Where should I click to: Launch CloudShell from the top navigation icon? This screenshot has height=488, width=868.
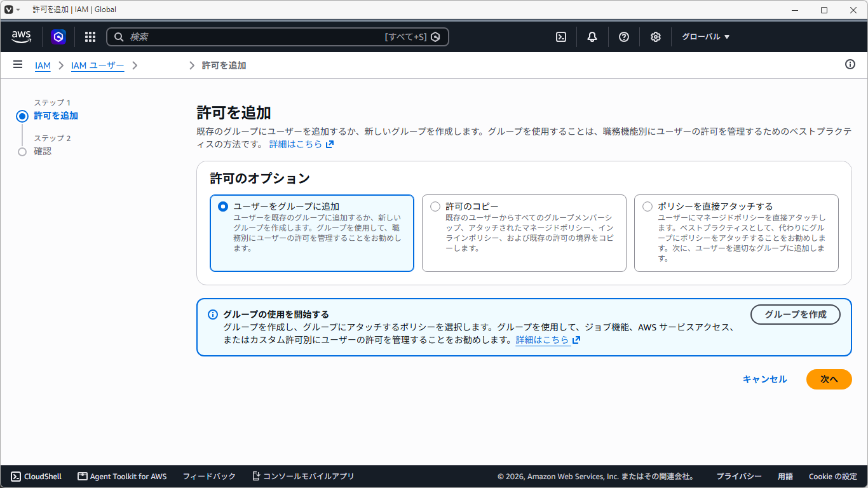[x=561, y=37]
